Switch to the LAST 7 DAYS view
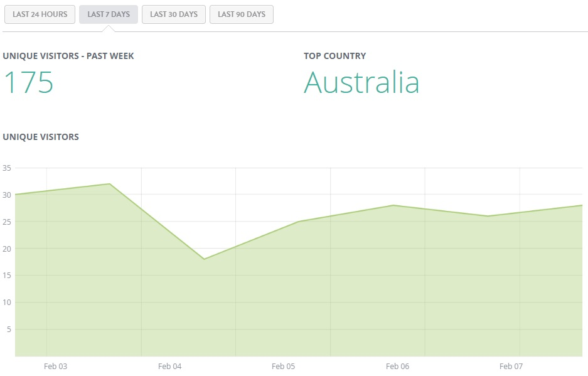 click(x=107, y=14)
